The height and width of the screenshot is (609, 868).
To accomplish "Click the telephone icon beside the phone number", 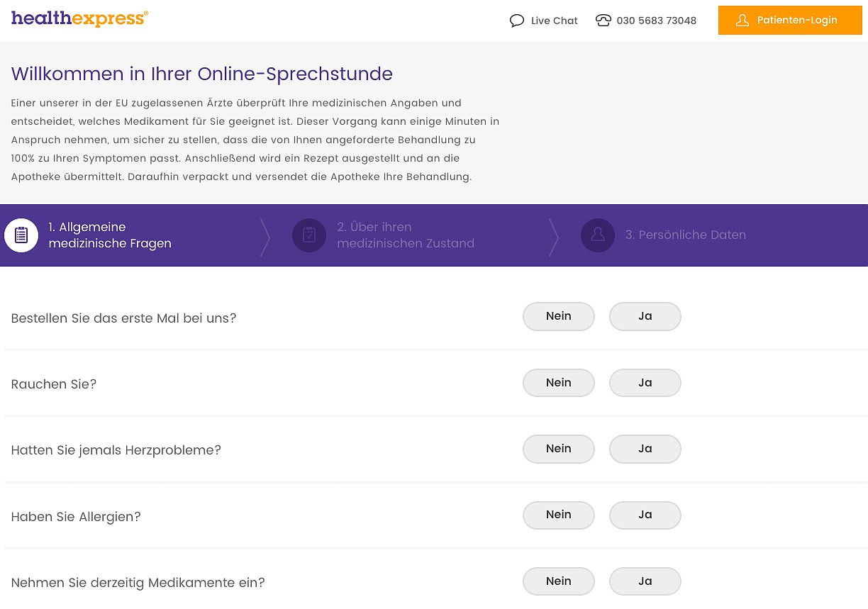I will click(x=603, y=21).
